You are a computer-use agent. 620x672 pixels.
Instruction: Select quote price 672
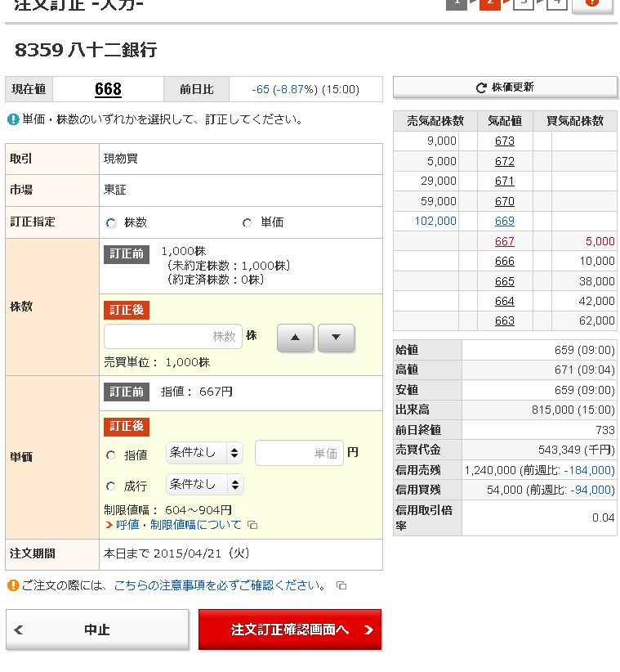click(504, 161)
